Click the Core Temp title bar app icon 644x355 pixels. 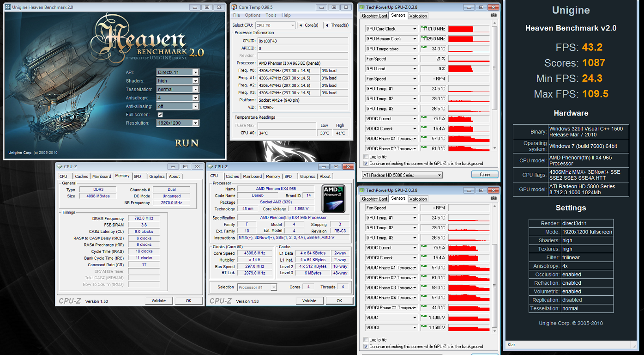[x=234, y=7]
